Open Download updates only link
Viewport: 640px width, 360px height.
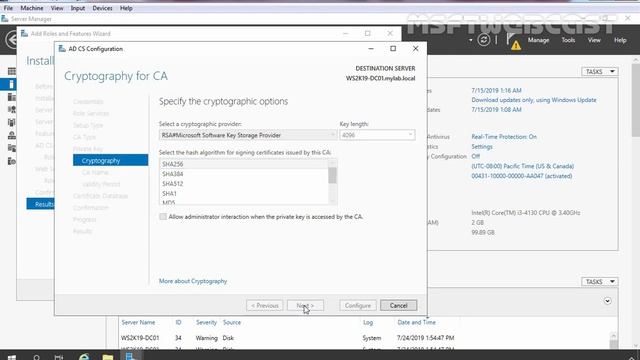point(534,100)
